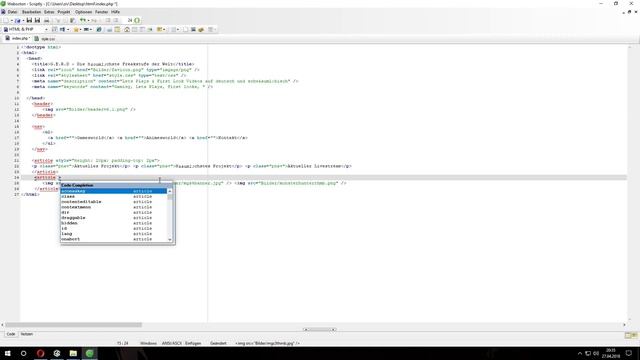Choose hidden in Code Completion list
This screenshot has width=640, height=360.
click(113, 223)
